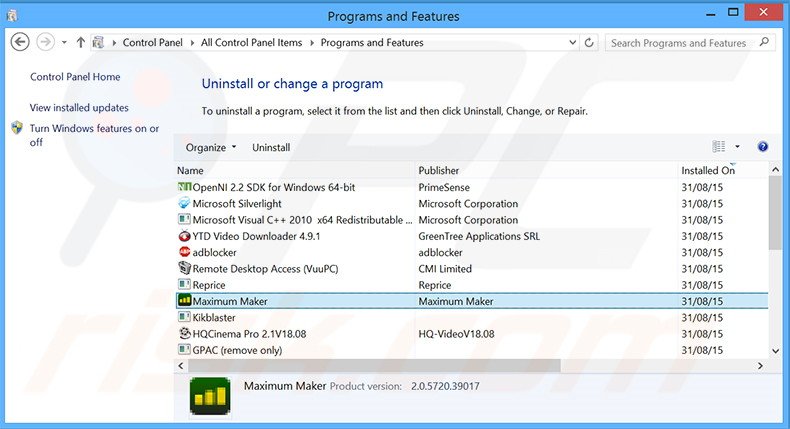790x429 pixels.
Task: Click the vertical scrollbar up arrow
Action: pyautogui.click(x=775, y=170)
